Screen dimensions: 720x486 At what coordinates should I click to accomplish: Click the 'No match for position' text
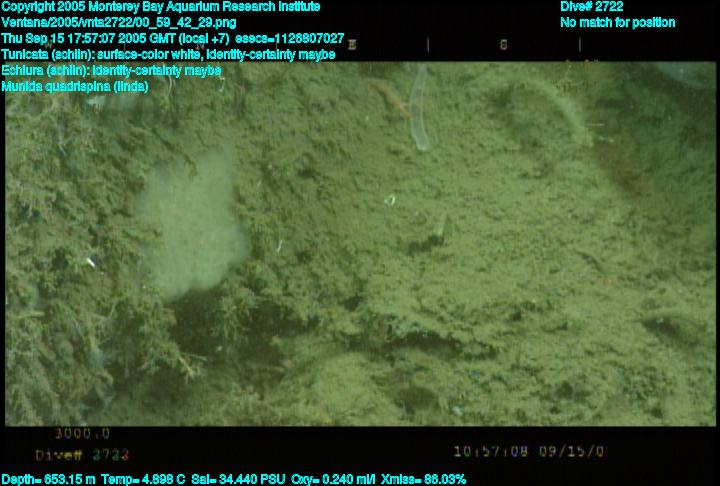tap(618, 23)
